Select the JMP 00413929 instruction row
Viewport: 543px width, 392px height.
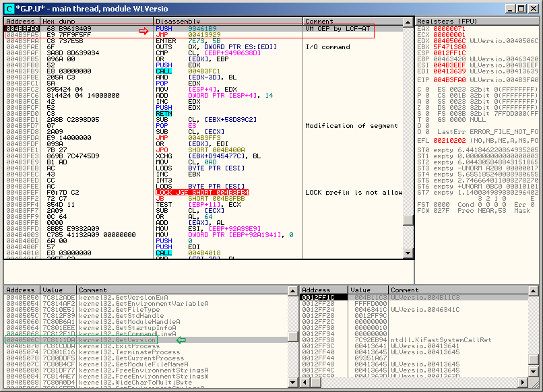tap(203, 34)
